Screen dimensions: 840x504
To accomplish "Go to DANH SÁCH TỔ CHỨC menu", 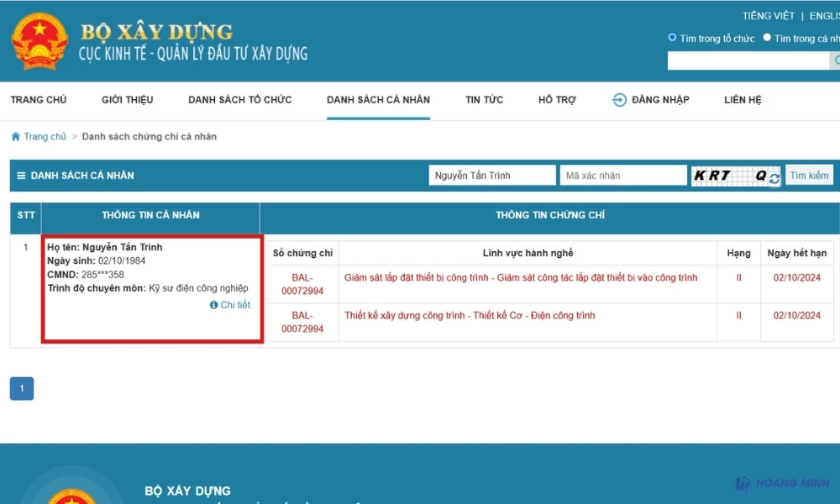I will tap(240, 100).
